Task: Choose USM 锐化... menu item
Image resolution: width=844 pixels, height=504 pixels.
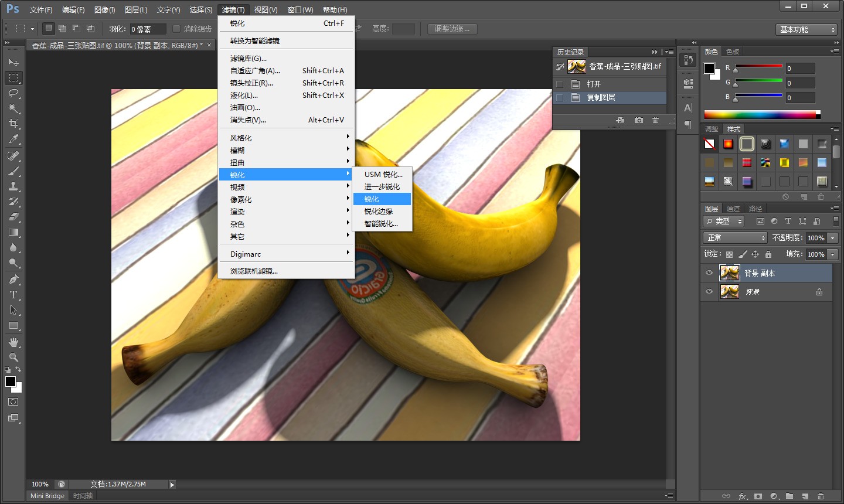Action: pos(382,175)
